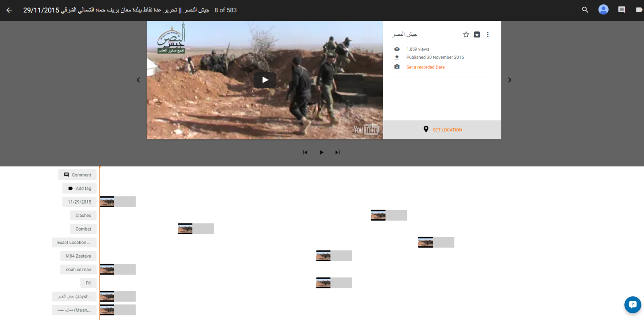
Task: Click Set a recorded Date link
Action: [425, 67]
